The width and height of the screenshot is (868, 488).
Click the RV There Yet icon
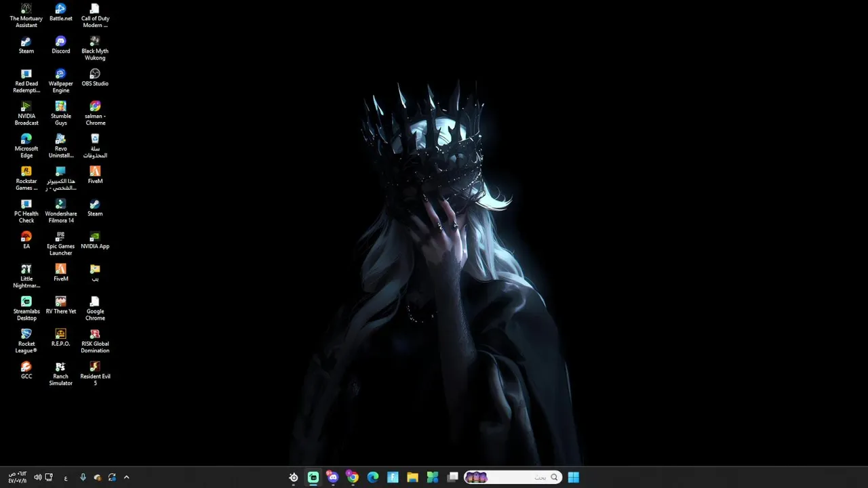pyautogui.click(x=60, y=306)
